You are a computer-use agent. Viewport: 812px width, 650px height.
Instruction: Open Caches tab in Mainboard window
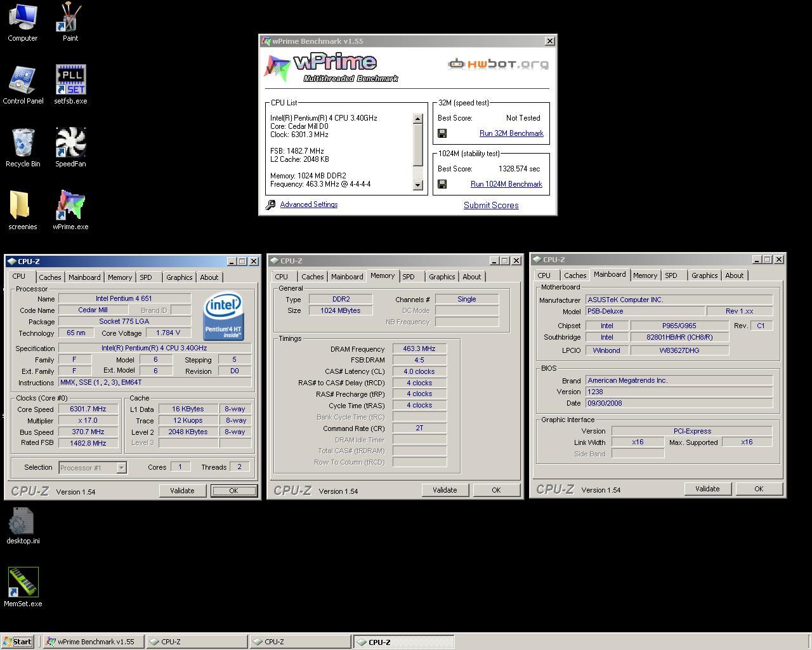tap(575, 275)
